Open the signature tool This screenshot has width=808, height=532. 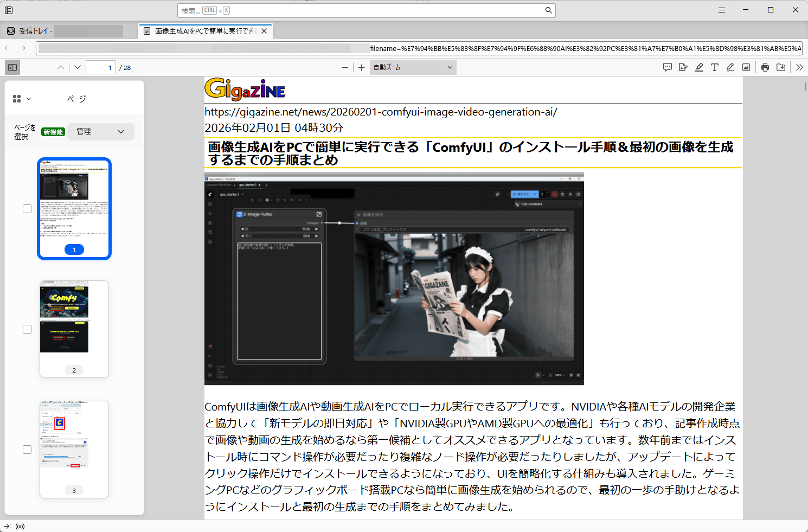[683, 67]
